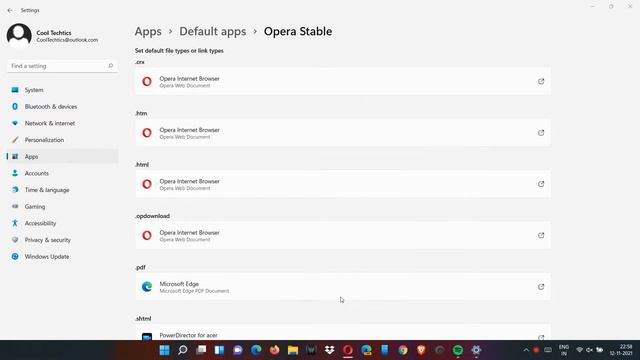Click the Windows Update icon in the sidebar
640x360 pixels.
[x=15, y=257]
